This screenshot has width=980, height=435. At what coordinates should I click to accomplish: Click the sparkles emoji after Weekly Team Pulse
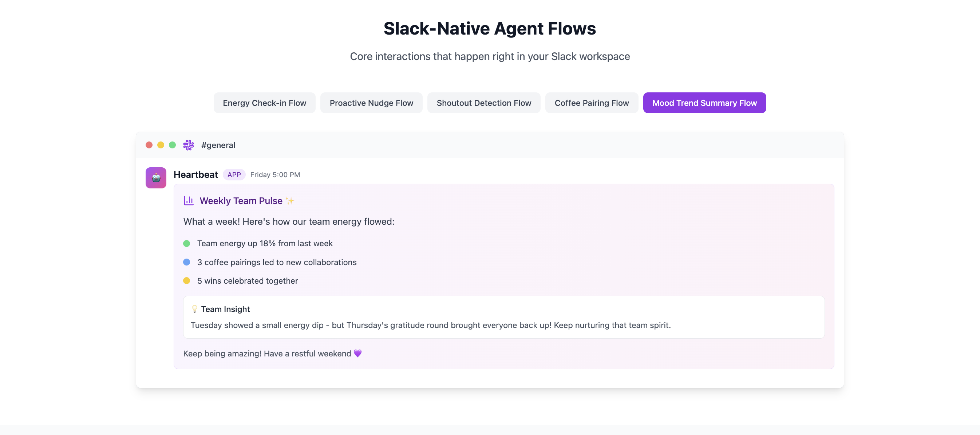click(x=290, y=200)
